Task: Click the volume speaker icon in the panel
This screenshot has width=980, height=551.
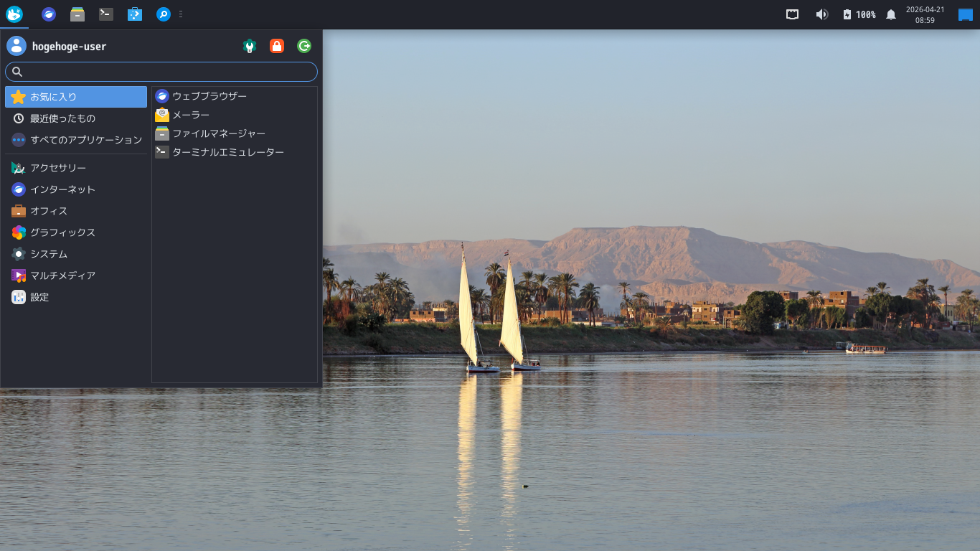Action: (822, 14)
